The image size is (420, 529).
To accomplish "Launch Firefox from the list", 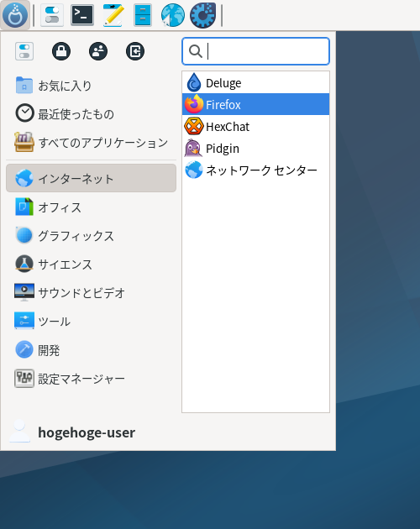I will click(x=255, y=104).
